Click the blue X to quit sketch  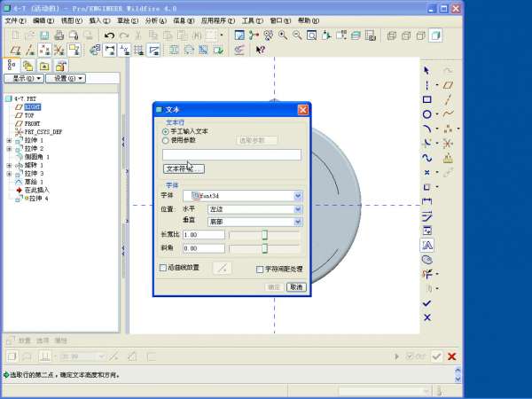[426, 317]
